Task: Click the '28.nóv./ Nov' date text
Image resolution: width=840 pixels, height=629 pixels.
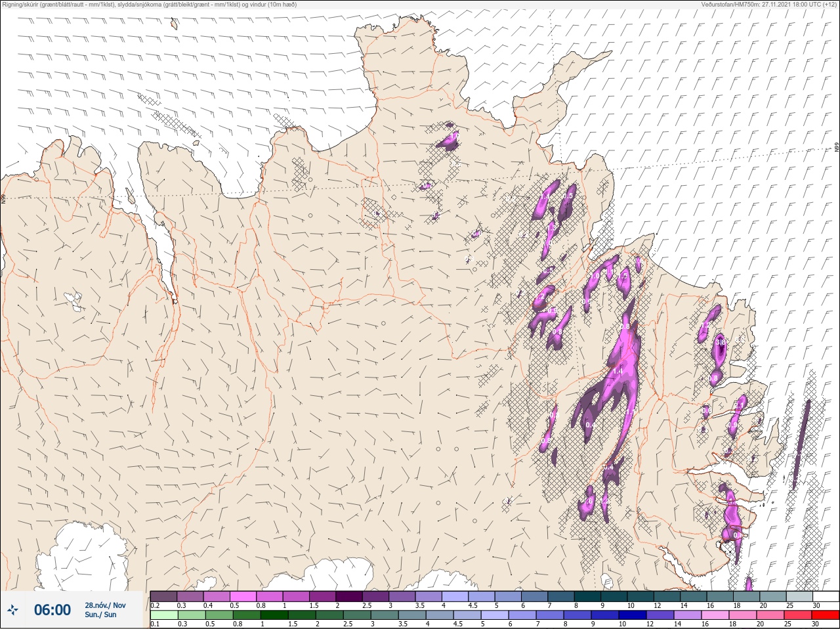Action: pos(105,605)
